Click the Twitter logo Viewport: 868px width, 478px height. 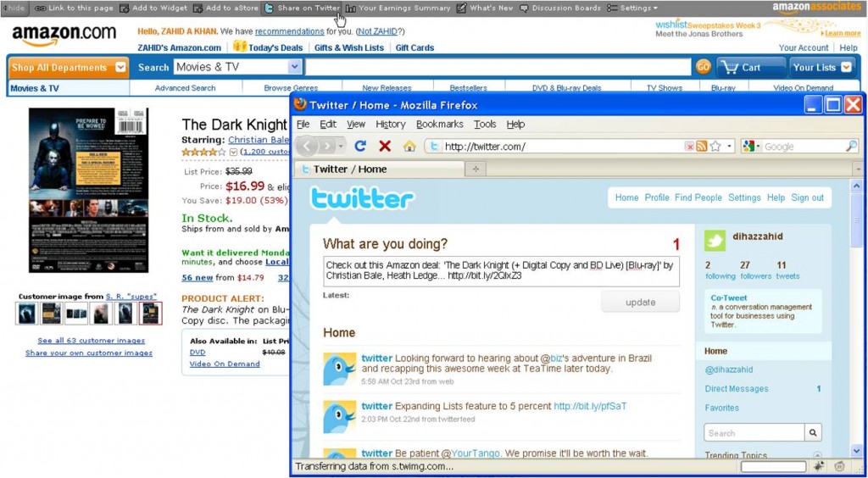(362, 198)
